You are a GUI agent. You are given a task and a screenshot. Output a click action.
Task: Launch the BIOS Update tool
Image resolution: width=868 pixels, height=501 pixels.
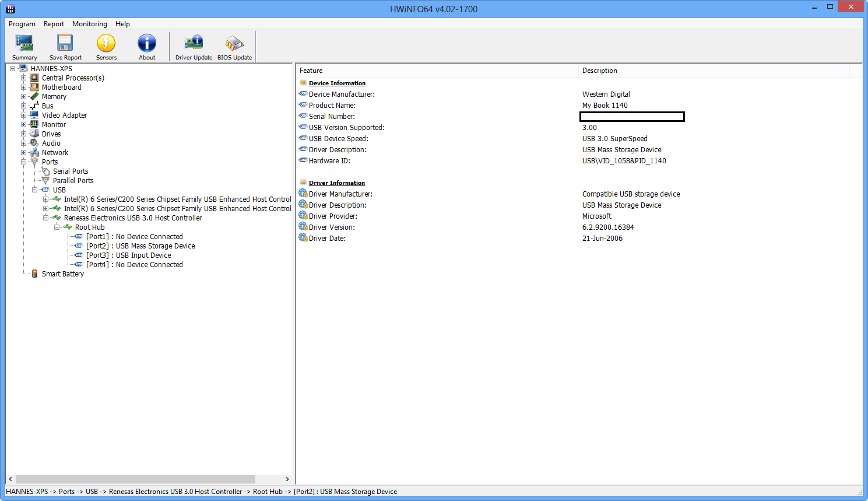coord(234,44)
